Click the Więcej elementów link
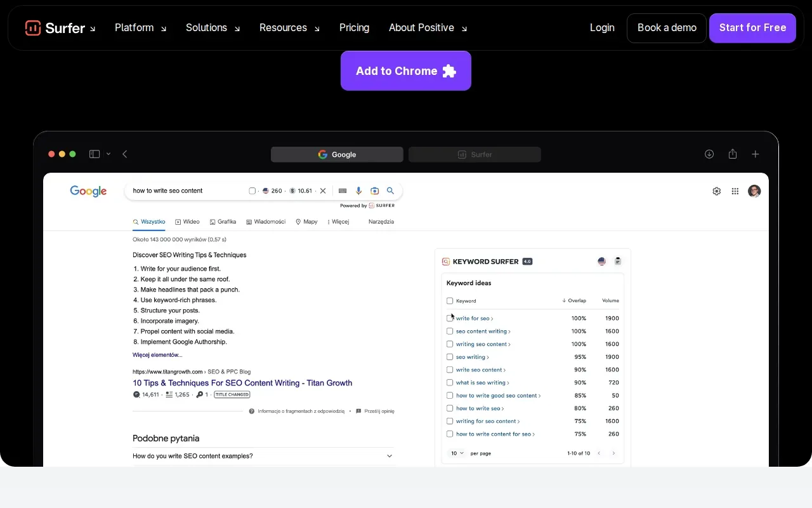 point(157,355)
